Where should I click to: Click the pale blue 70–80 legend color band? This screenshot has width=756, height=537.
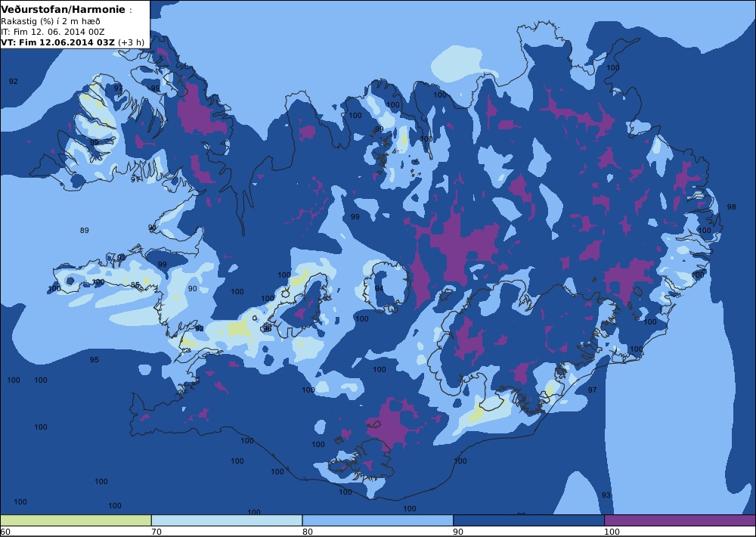[227, 520]
